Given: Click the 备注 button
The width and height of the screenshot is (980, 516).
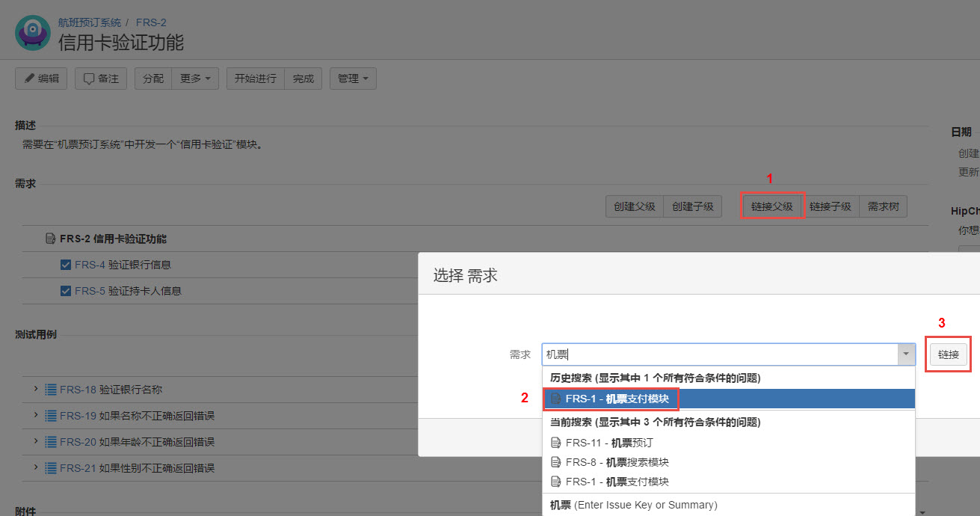Looking at the screenshot, I should (x=101, y=79).
